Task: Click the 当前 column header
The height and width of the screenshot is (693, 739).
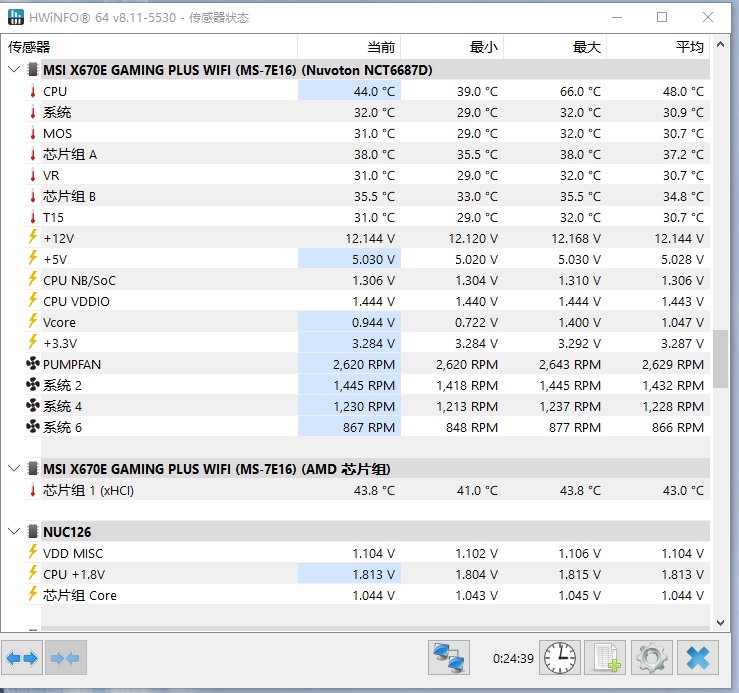Action: point(349,47)
